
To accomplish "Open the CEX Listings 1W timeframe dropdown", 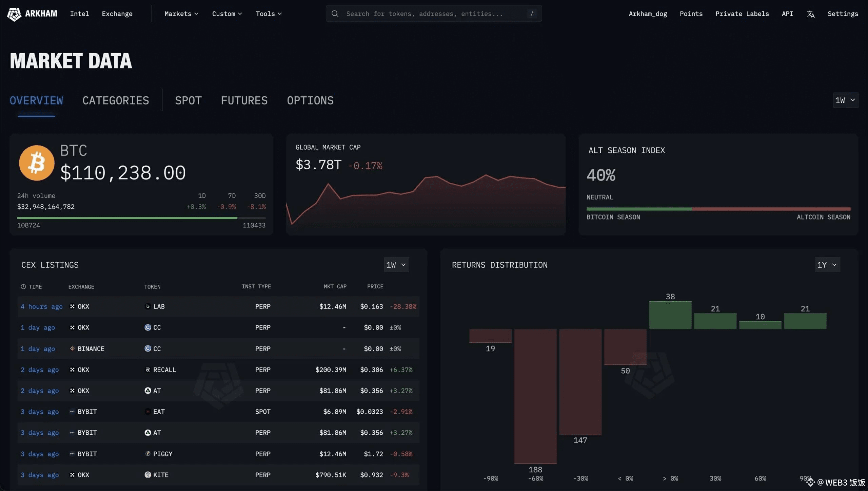I will [x=396, y=265].
